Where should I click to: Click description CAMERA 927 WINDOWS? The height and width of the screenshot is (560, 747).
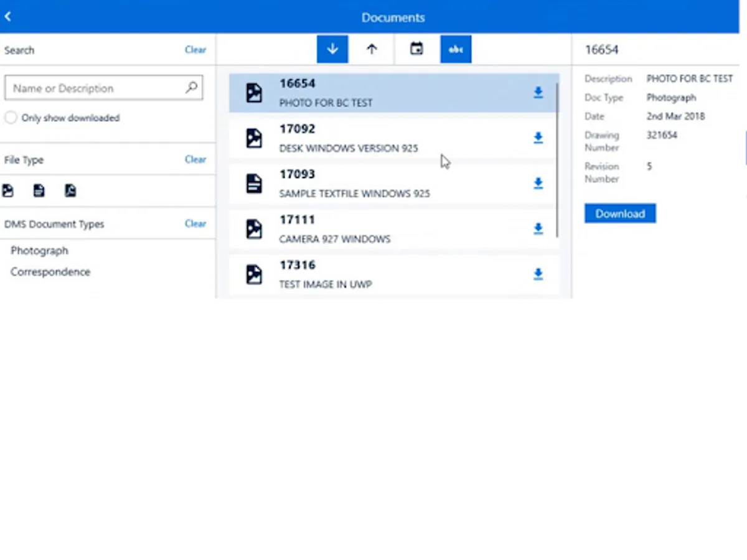tap(335, 239)
